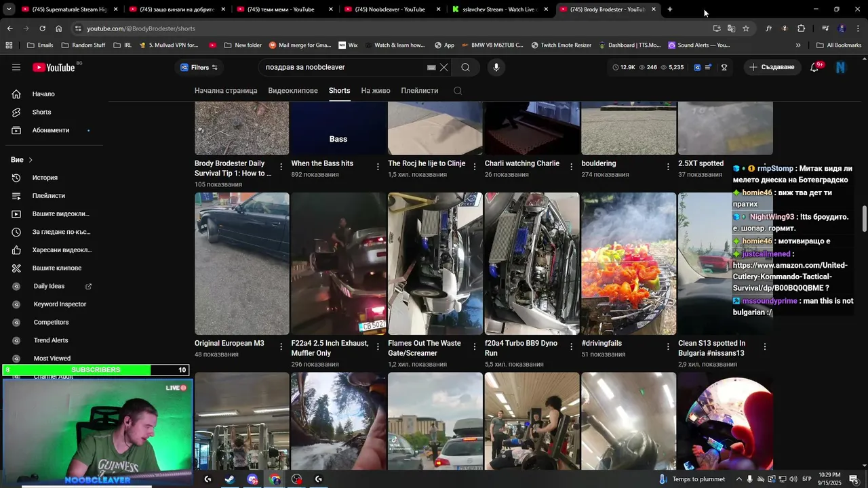Open the All Bookmarks folder
This screenshot has height=488, width=868.
839,45
